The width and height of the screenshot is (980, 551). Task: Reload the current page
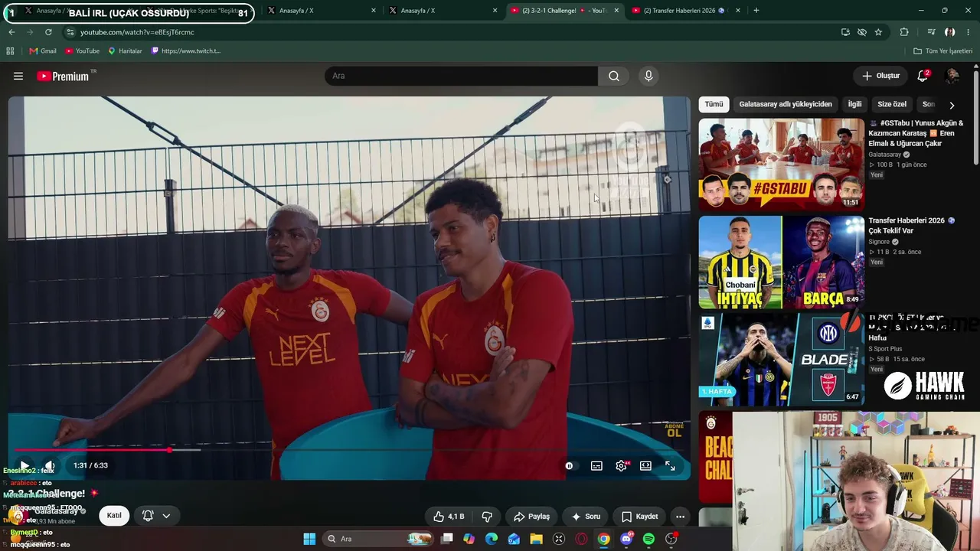click(x=48, y=32)
